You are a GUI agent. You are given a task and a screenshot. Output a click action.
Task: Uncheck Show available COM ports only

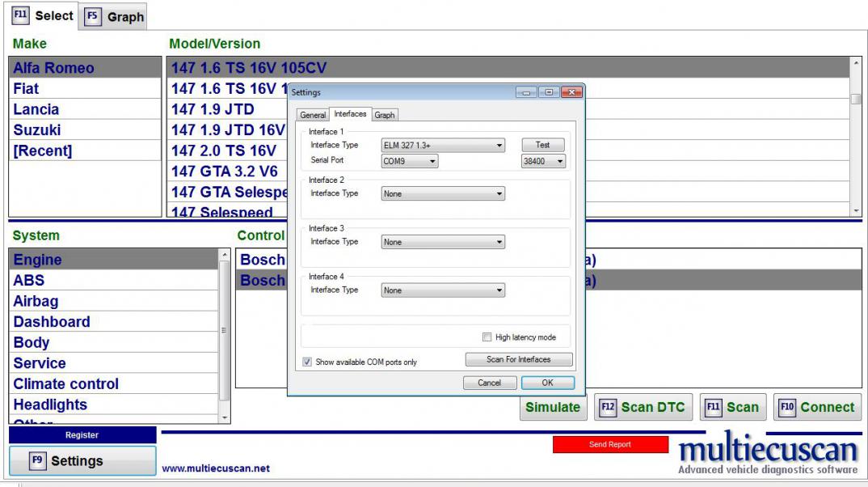pyautogui.click(x=307, y=362)
